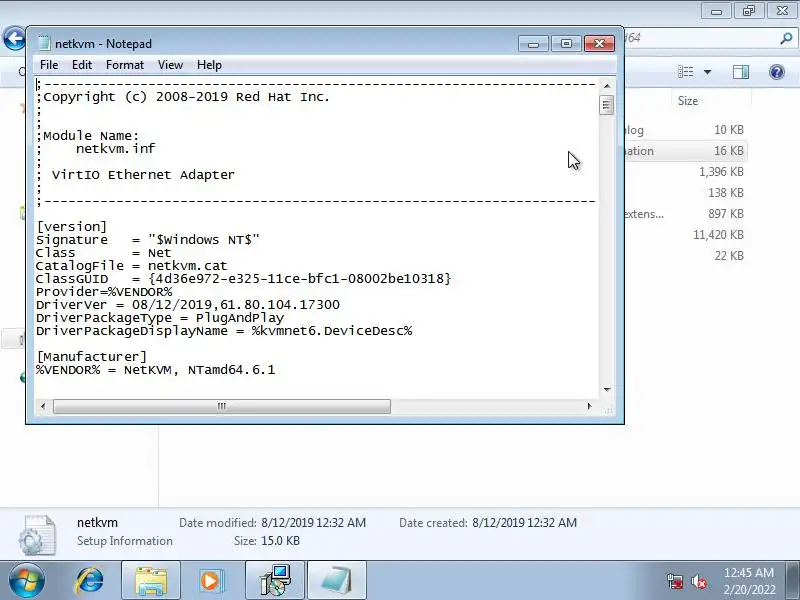Image resolution: width=800 pixels, height=600 pixels.
Task: Click the horizontal scrollbar right arrow in Notepad
Action: pos(590,407)
